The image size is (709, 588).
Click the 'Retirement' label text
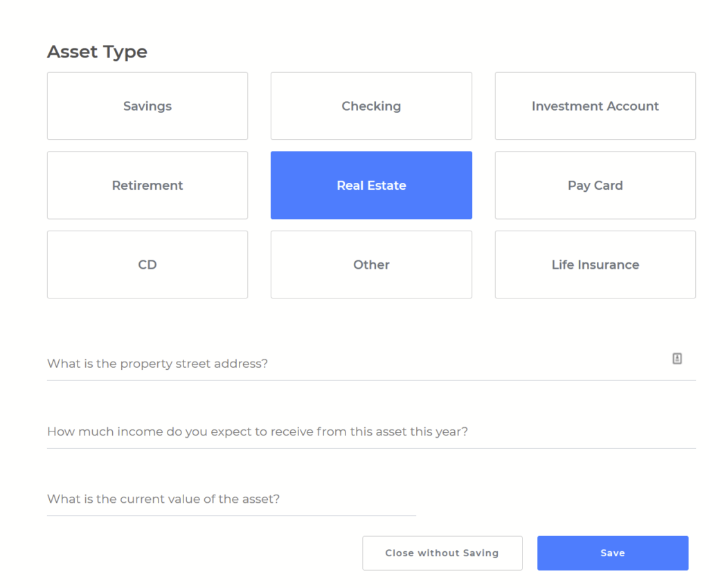point(147,186)
